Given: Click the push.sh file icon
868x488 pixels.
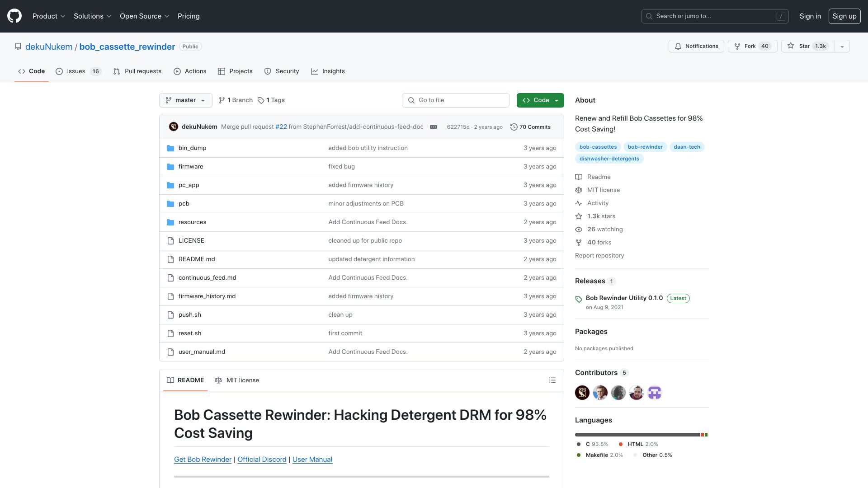Looking at the screenshot, I should tap(170, 315).
